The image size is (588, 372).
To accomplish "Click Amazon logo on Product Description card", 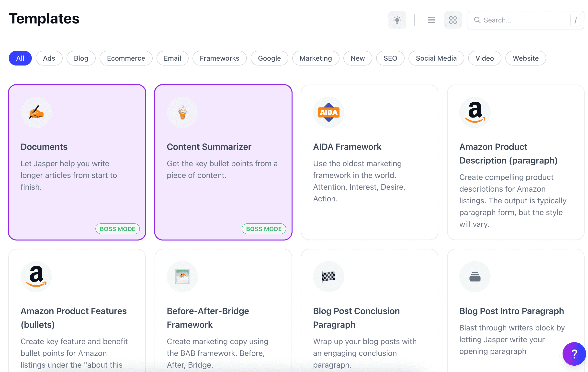I will 475,112.
